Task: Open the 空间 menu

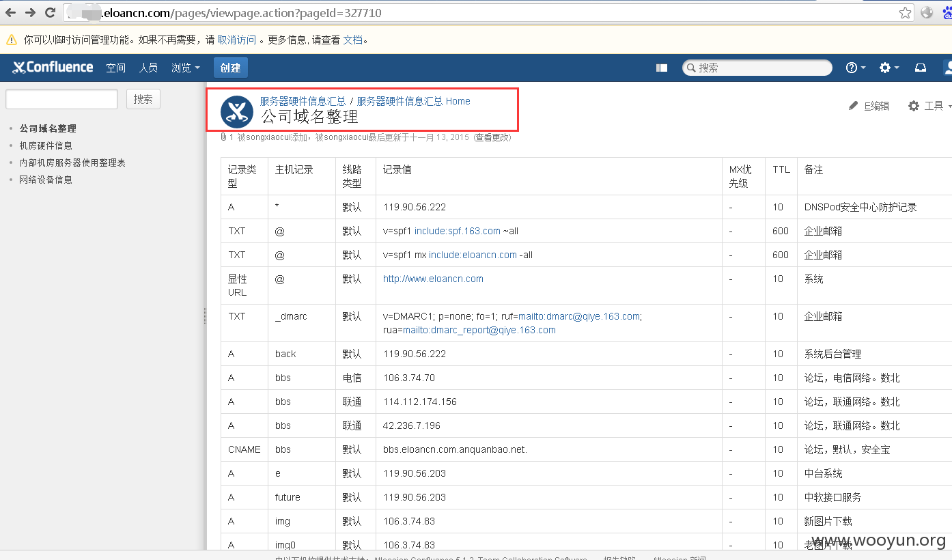Action: tap(116, 68)
